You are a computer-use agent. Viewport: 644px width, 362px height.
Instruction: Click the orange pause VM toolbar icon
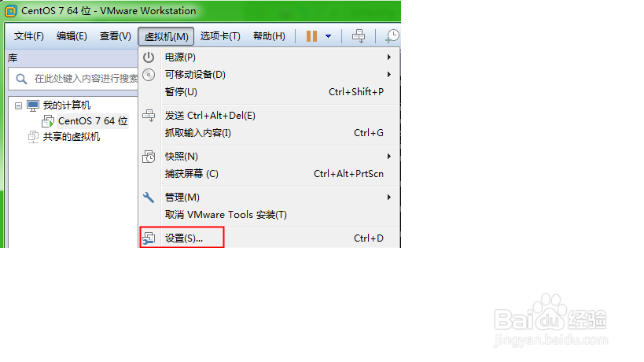click(311, 36)
